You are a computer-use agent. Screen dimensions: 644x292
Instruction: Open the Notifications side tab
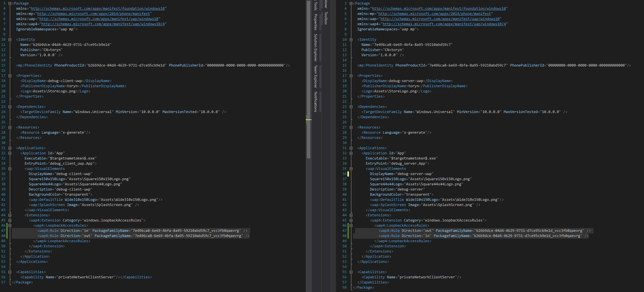coord(316,102)
